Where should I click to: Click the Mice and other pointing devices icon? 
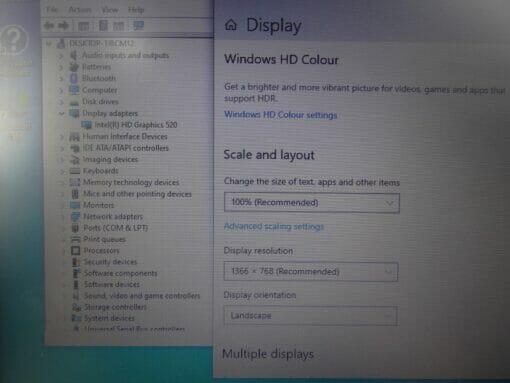(75, 194)
